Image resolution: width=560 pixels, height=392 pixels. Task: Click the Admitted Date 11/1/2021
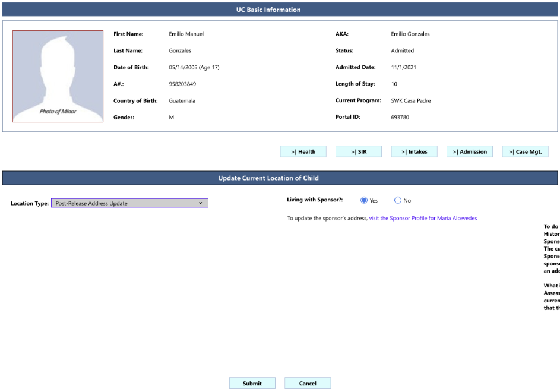click(403, 67)
